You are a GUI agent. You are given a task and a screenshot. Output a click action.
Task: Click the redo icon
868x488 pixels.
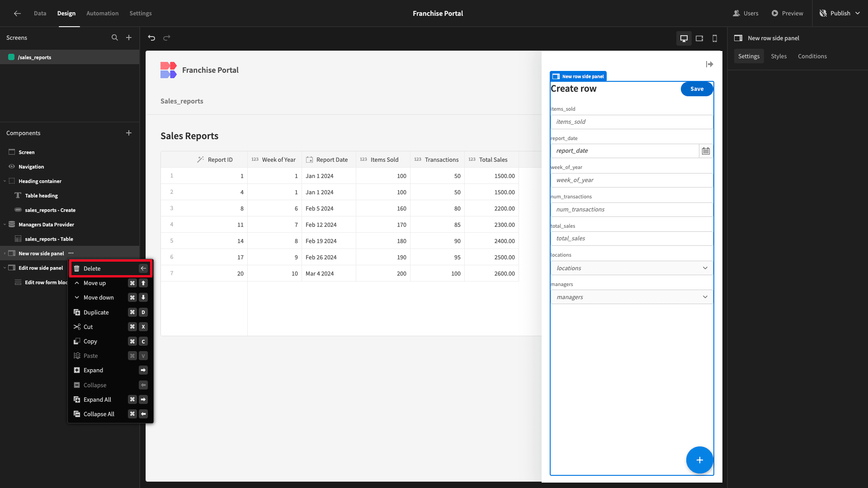point(167,38)
